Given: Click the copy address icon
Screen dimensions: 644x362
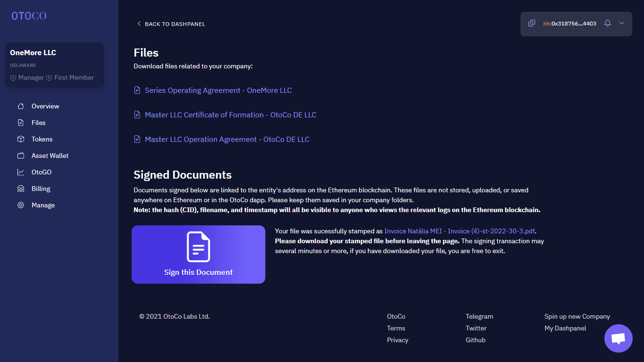Looking at the screenshot, I should coord(532,23).
